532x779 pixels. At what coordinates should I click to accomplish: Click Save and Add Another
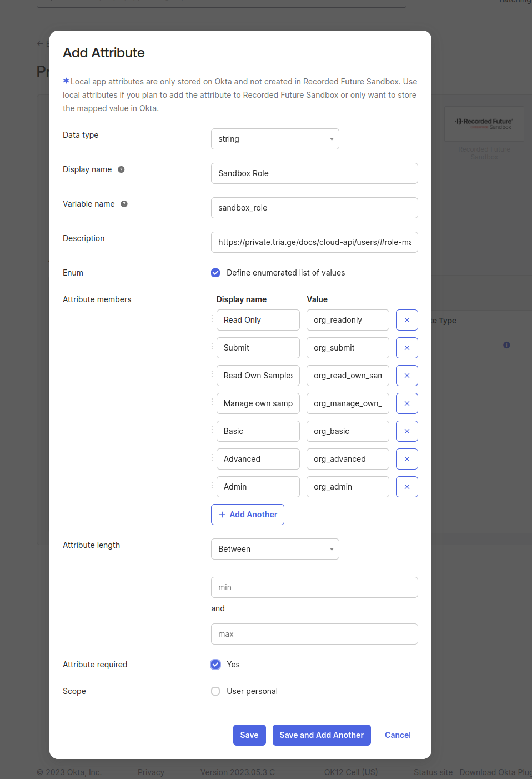pos(322,735)
